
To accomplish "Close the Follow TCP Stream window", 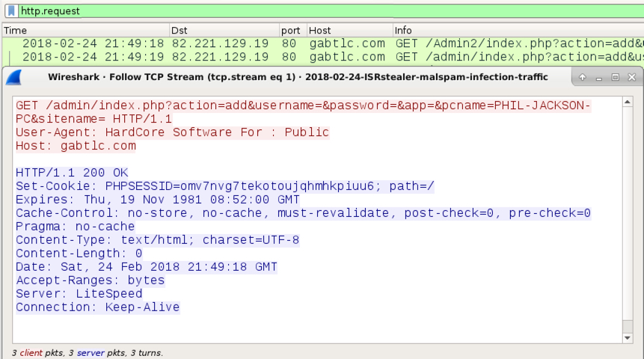I will pos(632,77).
